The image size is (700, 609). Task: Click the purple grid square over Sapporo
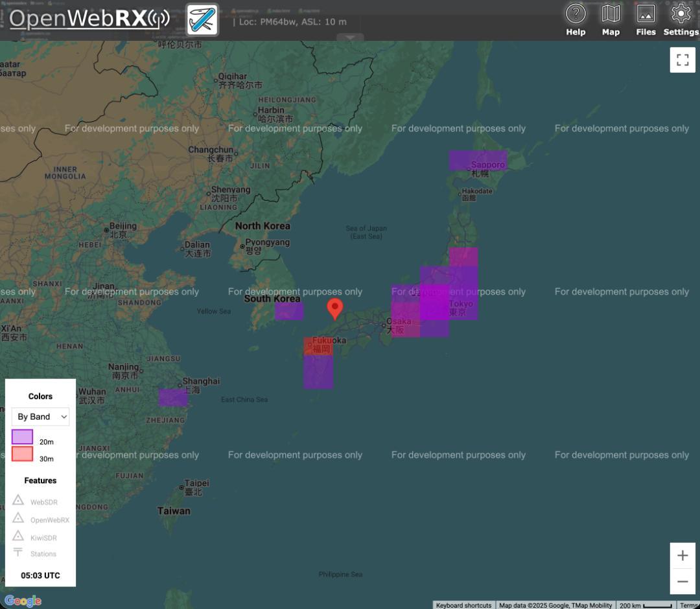[x=478, y=160]
